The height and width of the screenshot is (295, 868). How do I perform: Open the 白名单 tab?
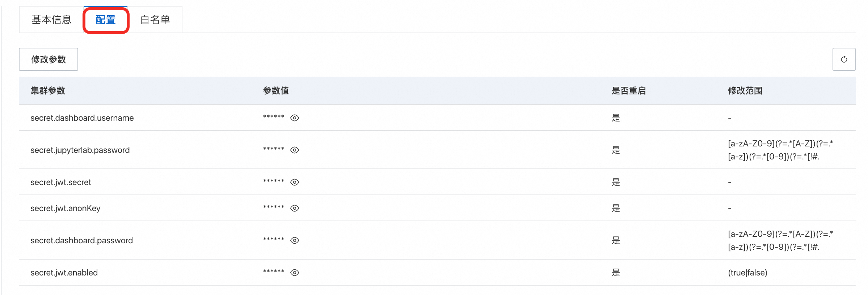coord(155,20)
